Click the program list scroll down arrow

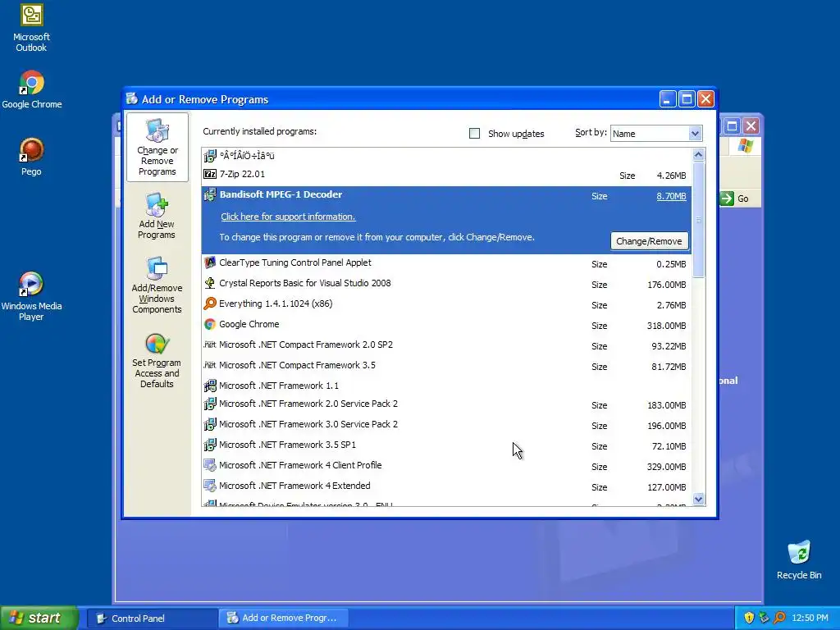(698, 500)
